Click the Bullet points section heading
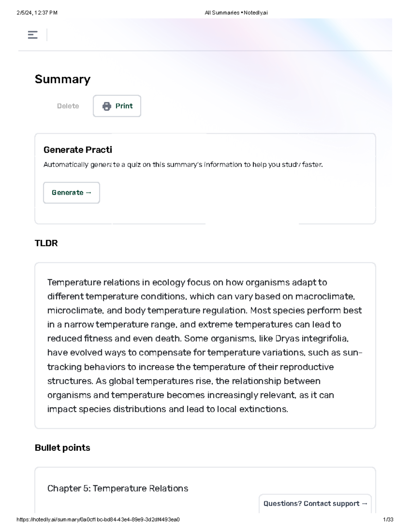The height and width of the screenshot is (532, 411). pos(62,447)
